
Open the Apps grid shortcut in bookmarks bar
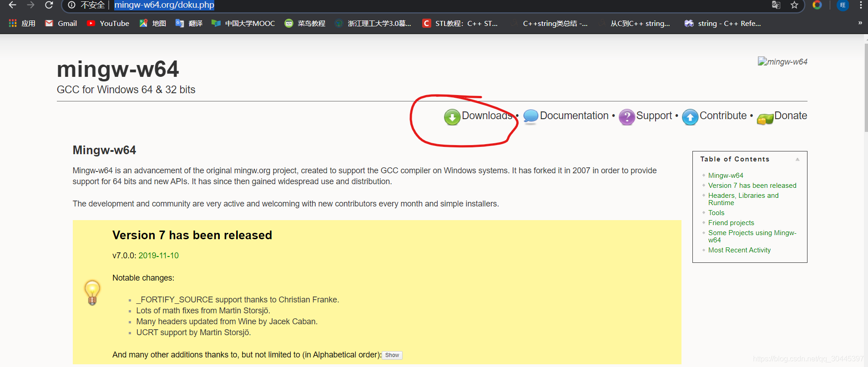(x=22, y=23)
